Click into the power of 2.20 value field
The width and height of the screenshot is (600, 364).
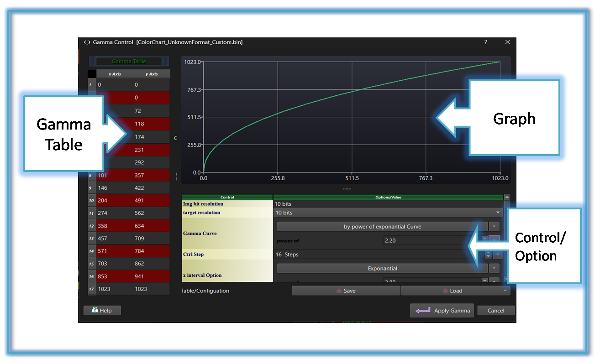coord(432,240)
